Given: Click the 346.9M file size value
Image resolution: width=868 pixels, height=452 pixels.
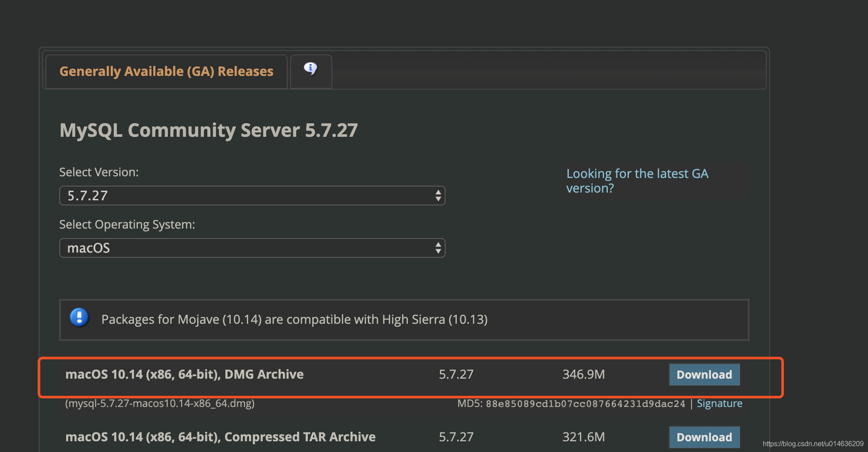Looking at the screenshot, I should coord(583,374).
